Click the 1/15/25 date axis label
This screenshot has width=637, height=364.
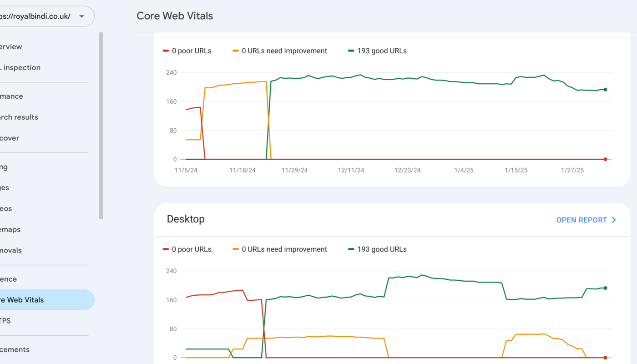click(x=516, y=170)
